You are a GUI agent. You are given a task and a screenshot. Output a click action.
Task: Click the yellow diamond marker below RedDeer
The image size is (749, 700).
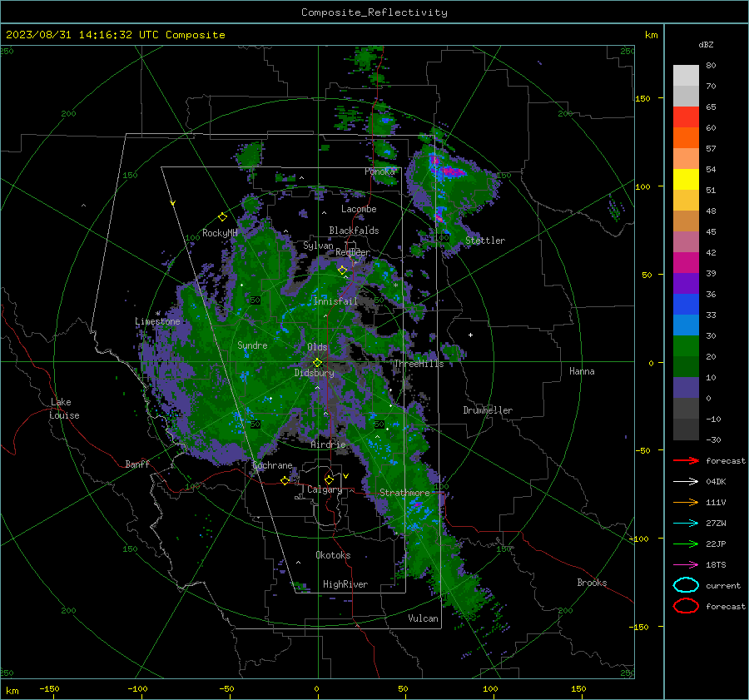click(x=342, y=271)
